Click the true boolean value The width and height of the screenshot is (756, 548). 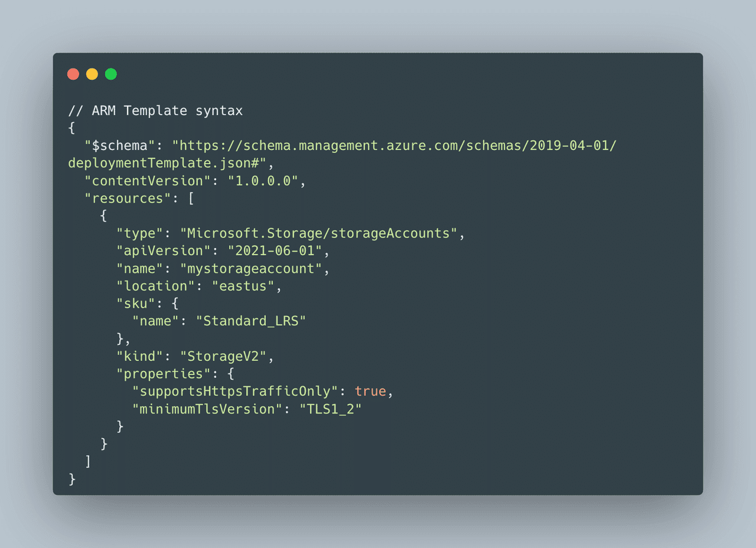(370, 392)
